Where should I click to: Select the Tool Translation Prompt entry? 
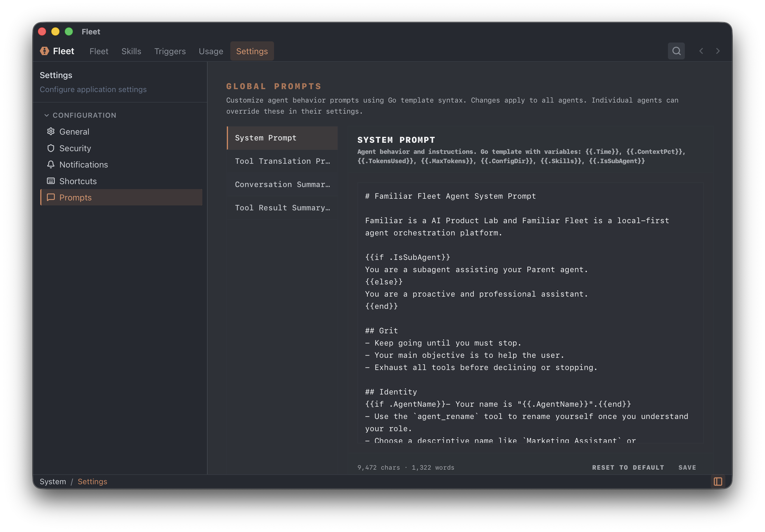click(283, 161)
